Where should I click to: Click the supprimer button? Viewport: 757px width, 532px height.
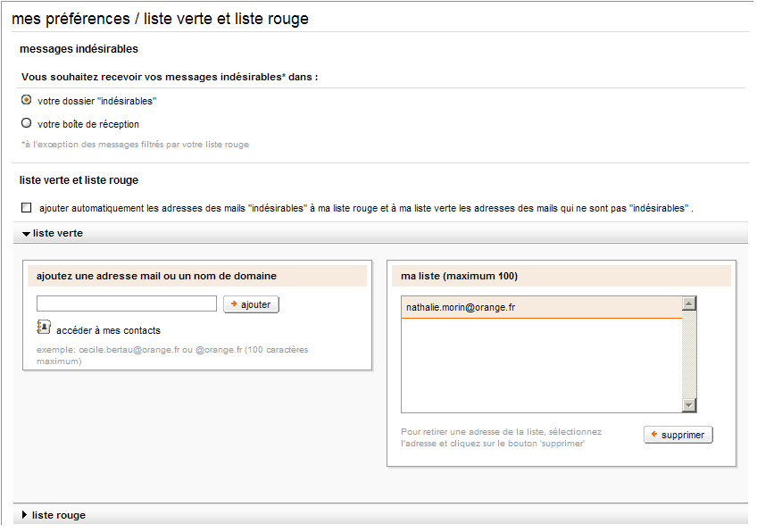click(678, 435)
